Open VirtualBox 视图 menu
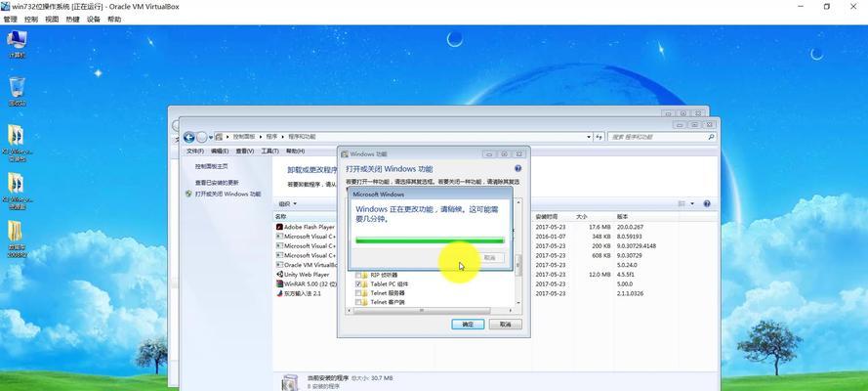The width and height of the screenshot is (868, 391). pos(52,20)
